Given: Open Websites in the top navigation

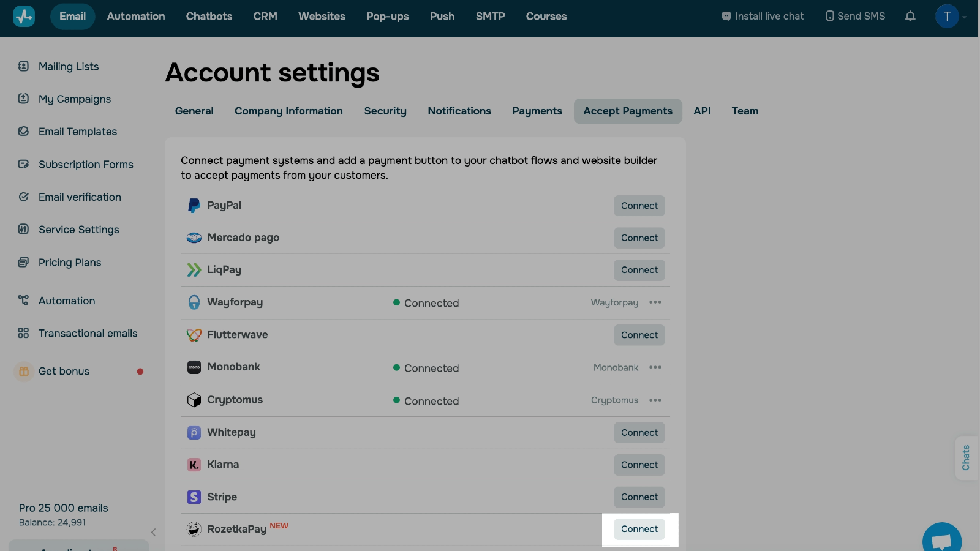Looking at the screenshot, I should coord(322,17).
